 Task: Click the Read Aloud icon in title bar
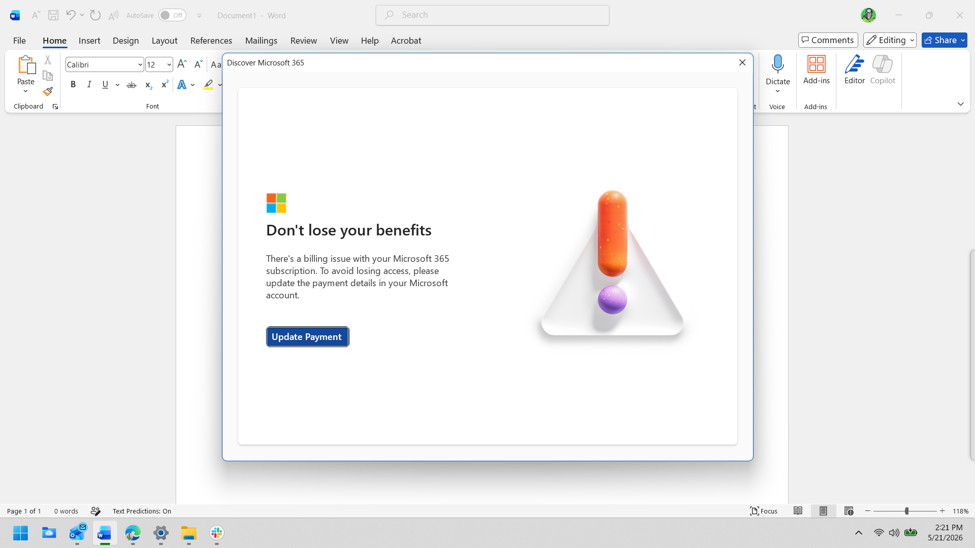(x=113, y=15)
